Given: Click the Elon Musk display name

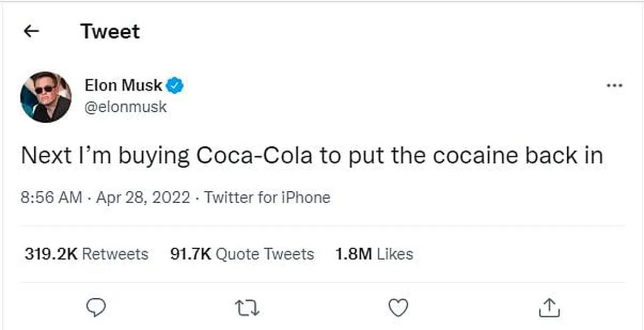Looking at the screenshot, I should [x=123, y=85].
